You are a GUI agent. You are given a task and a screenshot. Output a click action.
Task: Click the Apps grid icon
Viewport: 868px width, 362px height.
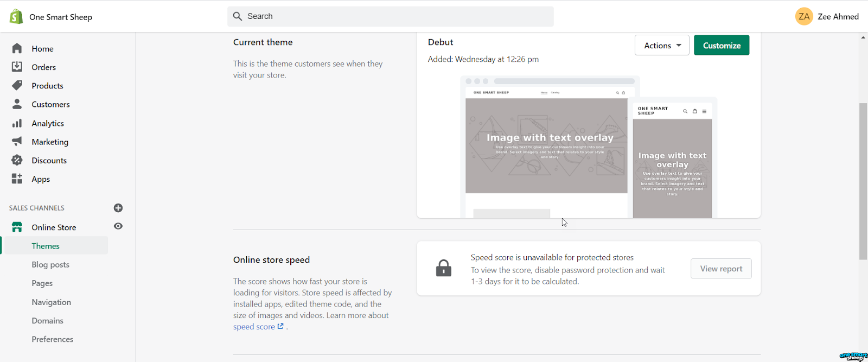(x=17, y=179)
